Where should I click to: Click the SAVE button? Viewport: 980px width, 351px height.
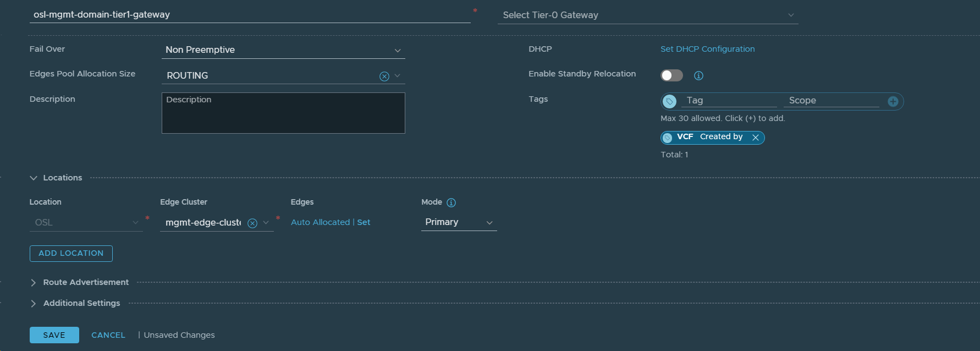click(54, 335)
